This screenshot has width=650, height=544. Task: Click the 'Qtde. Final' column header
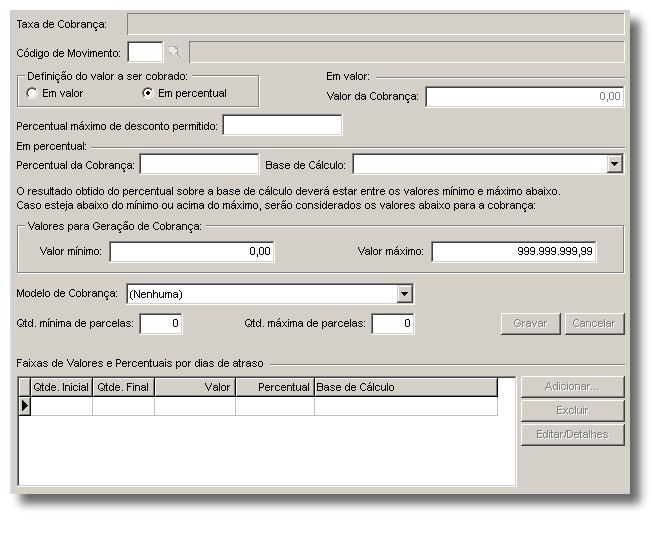(x=123, y=387)
